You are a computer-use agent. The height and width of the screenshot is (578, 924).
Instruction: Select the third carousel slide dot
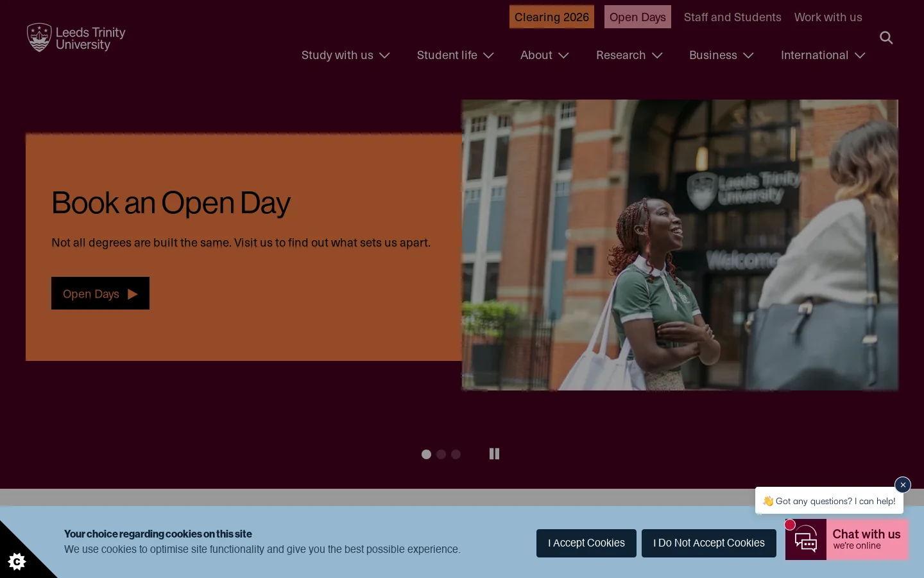[456, 454]
